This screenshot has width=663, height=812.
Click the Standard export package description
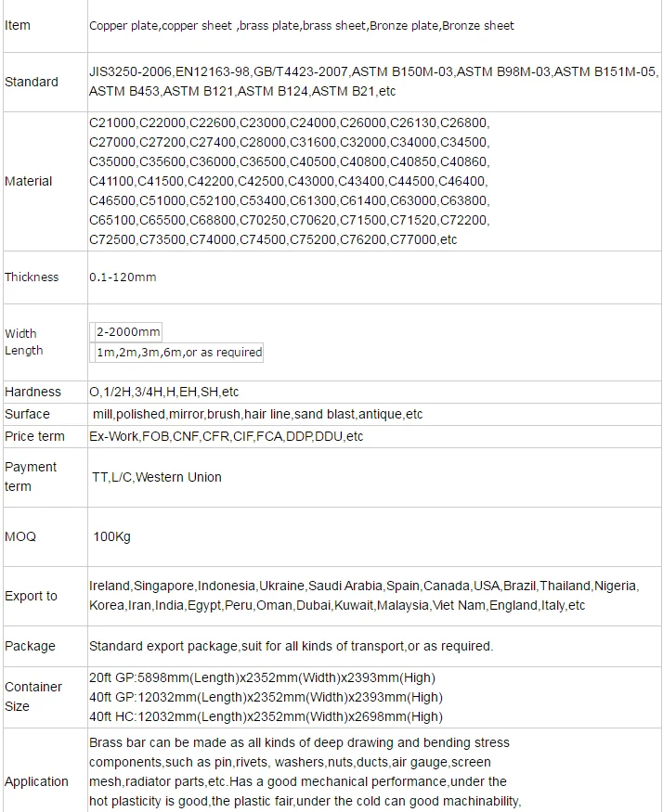291,646
